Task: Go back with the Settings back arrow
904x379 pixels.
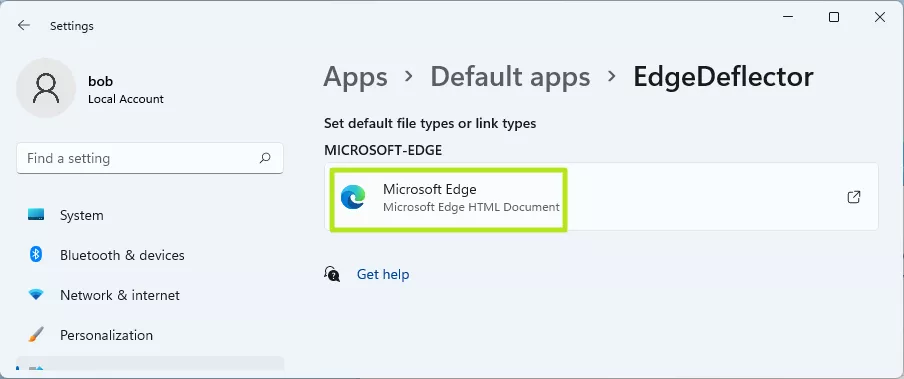Action: coord(24,25)
